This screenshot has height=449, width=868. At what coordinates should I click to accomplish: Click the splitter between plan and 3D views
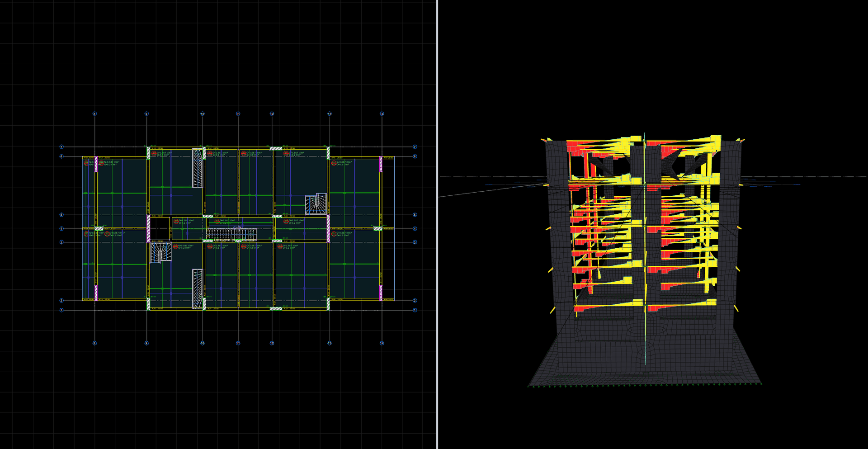point(437,224)
